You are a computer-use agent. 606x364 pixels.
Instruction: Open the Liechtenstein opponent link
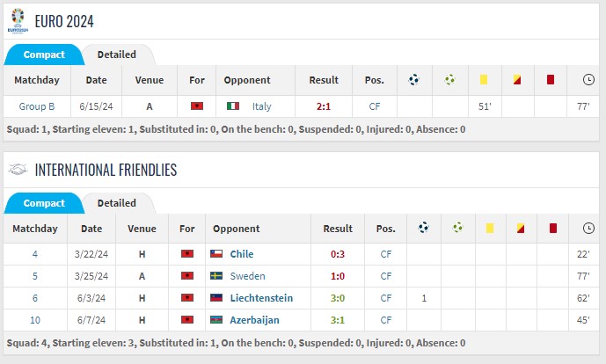coord(261,298)
